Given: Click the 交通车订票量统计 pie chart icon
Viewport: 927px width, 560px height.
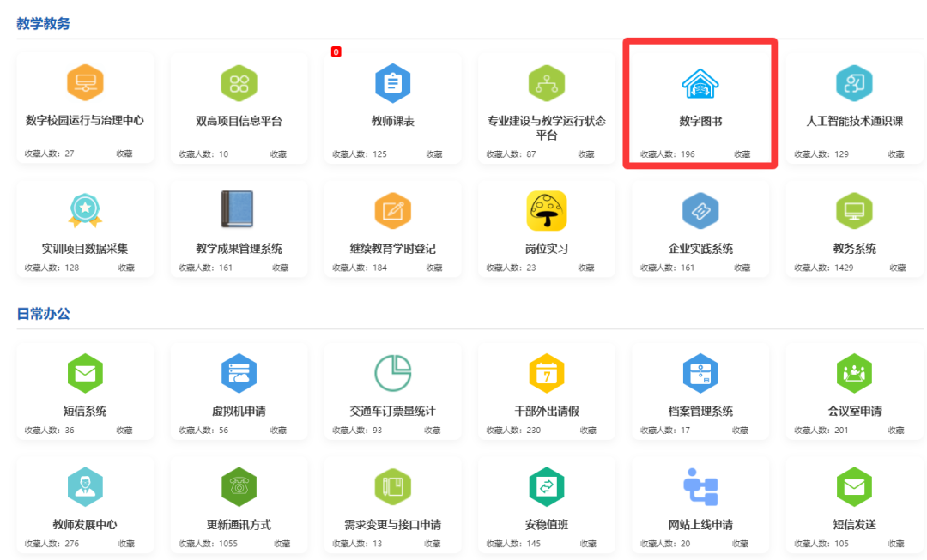Looking at the screenshot, I should point(392,373).
